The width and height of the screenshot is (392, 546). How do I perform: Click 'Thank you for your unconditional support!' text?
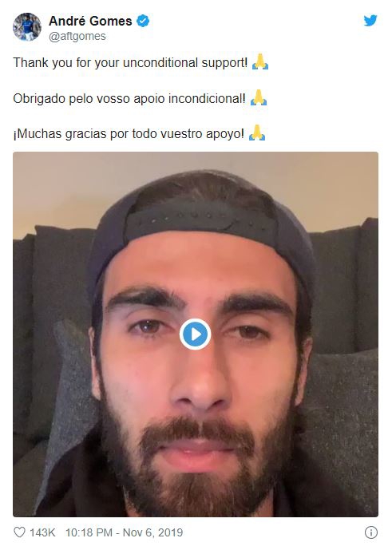click(130, 63)
